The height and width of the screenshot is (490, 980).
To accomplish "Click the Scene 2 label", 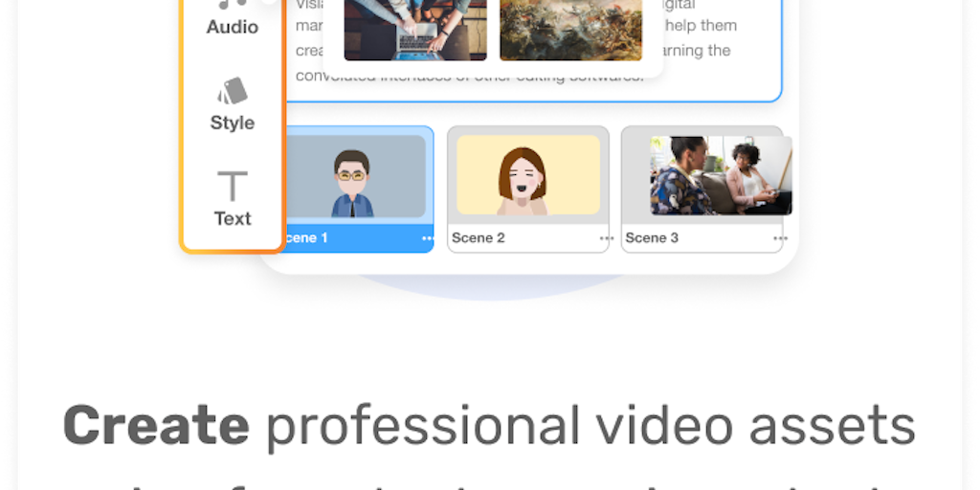I will click(479, 238).
